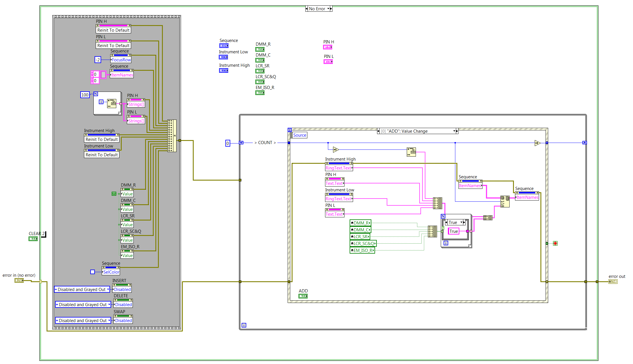Toggle the CLEAR 2 boolean terminal

33,239
